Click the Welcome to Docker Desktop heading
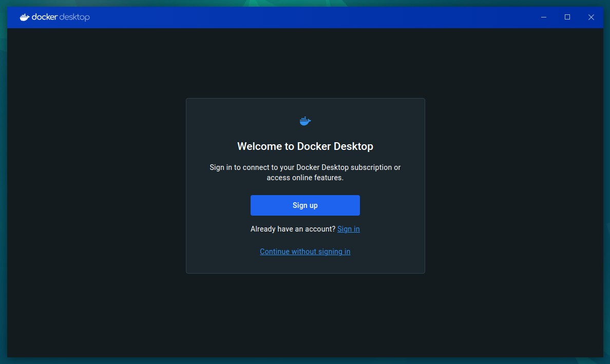 coord(305,146)
